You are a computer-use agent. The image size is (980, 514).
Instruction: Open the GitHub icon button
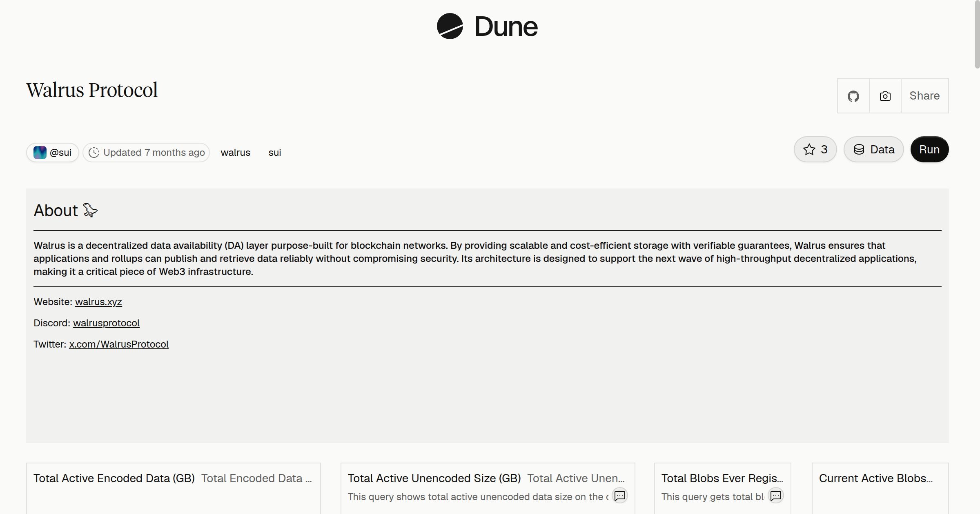[853, 96]
